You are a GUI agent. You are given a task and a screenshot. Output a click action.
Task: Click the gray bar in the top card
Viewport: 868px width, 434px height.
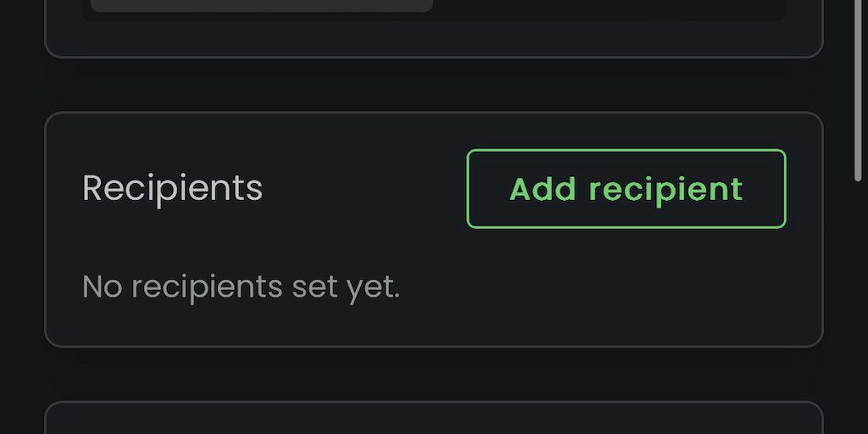[x=261, y=5]
